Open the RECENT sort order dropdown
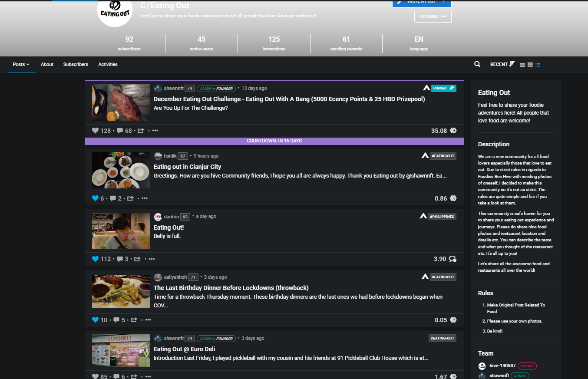Image resolution: width=588 pixels, height=379 pixels. click(502, 64)
